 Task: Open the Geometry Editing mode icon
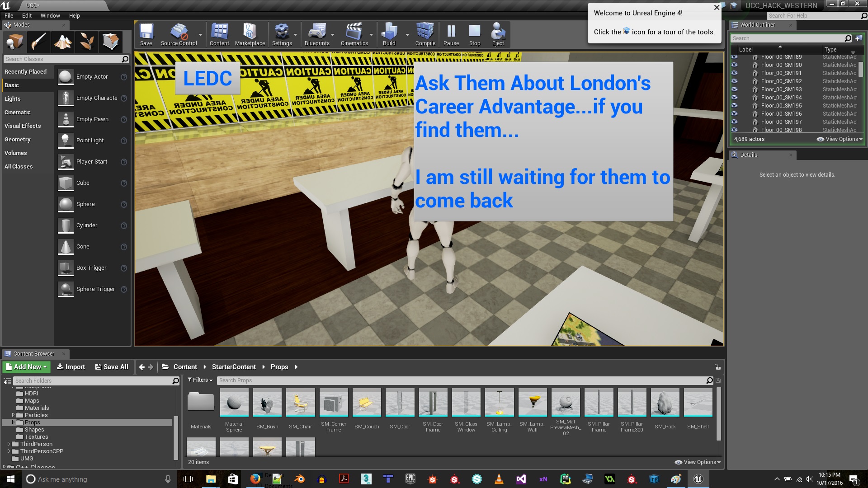[111, 42]
